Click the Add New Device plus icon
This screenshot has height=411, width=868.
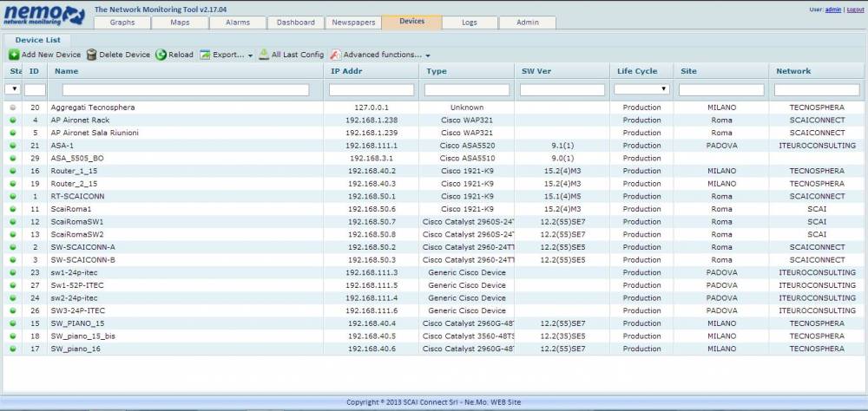[15, 55]
